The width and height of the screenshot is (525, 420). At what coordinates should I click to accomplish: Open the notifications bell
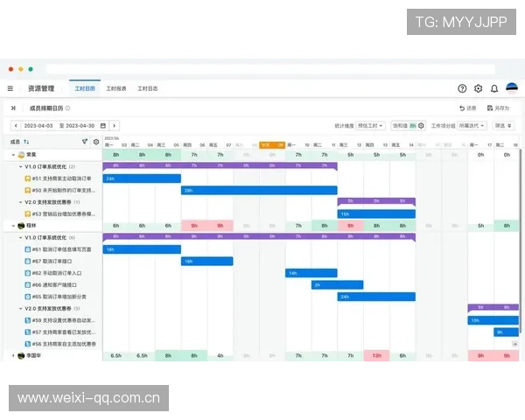click(494, 88)
